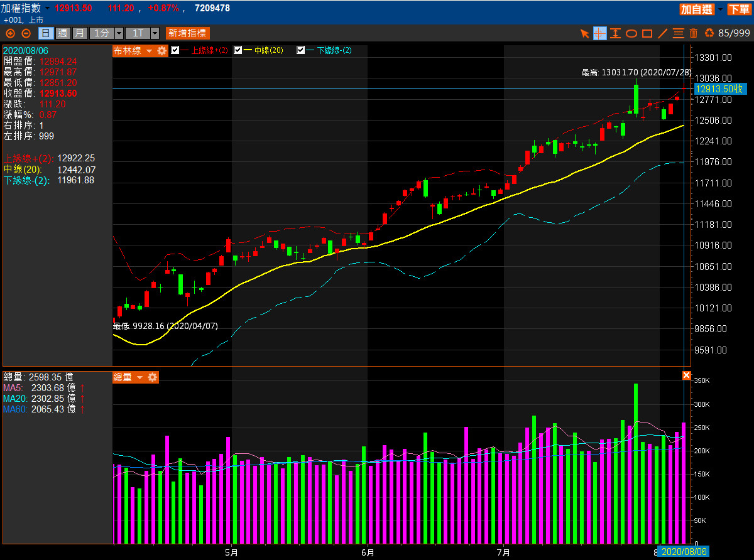Click the MA20 2302.85 億 row
The width and height of the screenshot is (754, 560).
[44, 399]
